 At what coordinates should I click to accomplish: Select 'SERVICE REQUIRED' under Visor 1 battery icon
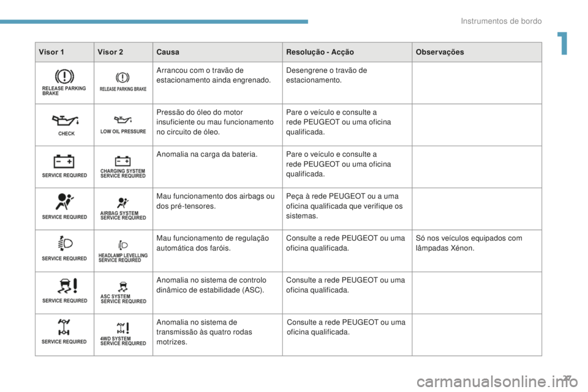pyautogui.click(x=64, y=175)
